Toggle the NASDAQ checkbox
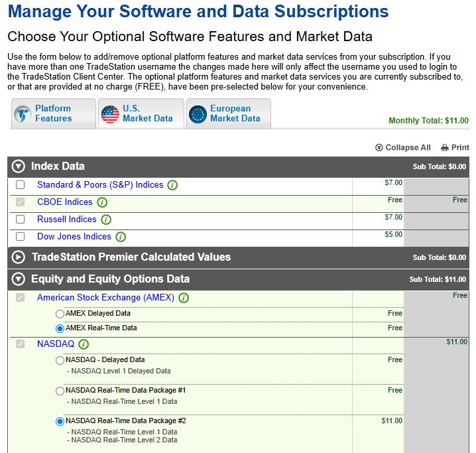Screen dimensions: 476x453 21,344
